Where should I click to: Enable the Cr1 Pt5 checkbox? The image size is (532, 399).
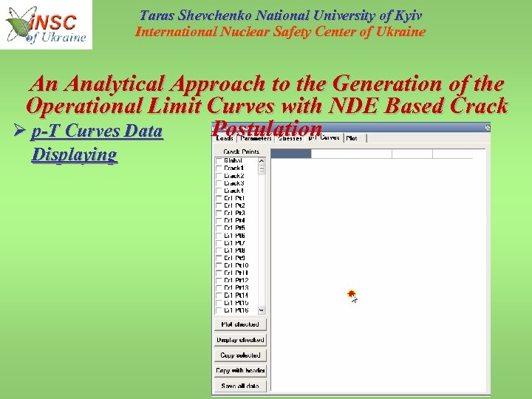(219, 228)
